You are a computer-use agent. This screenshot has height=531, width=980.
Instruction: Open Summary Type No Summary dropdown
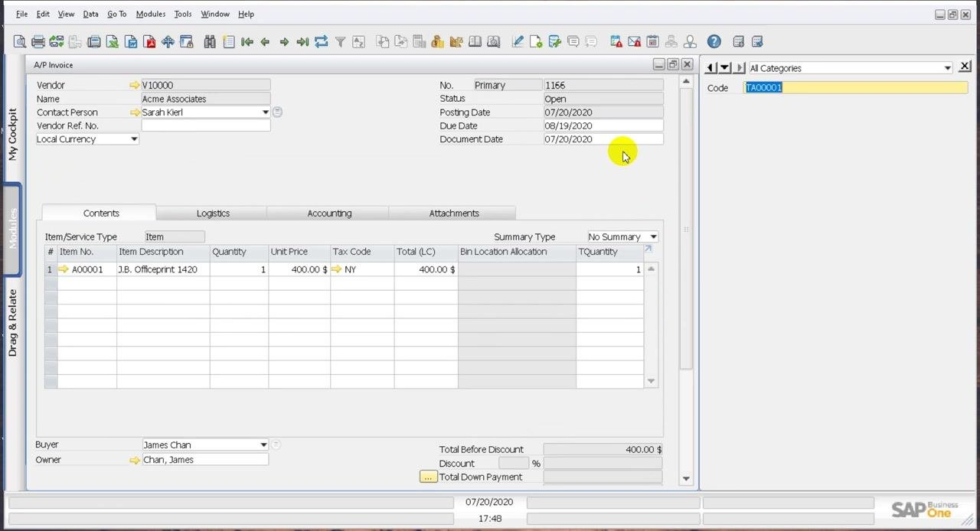pos(653,237)
